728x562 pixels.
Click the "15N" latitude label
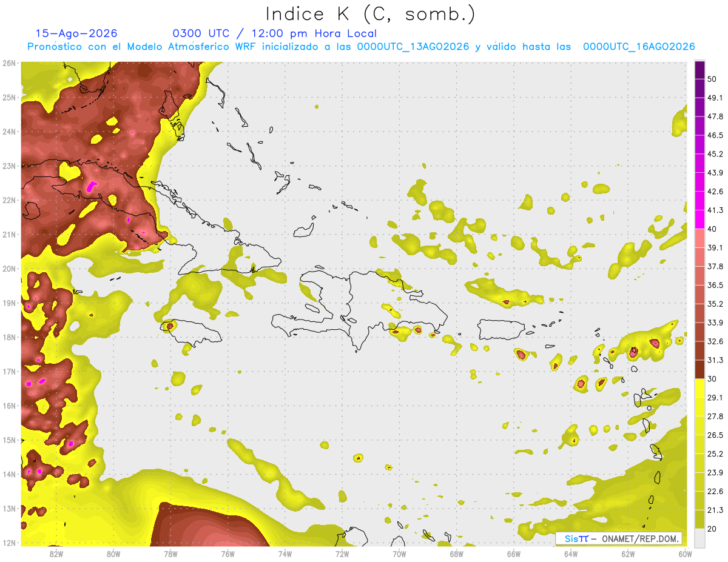pos(9,440)
